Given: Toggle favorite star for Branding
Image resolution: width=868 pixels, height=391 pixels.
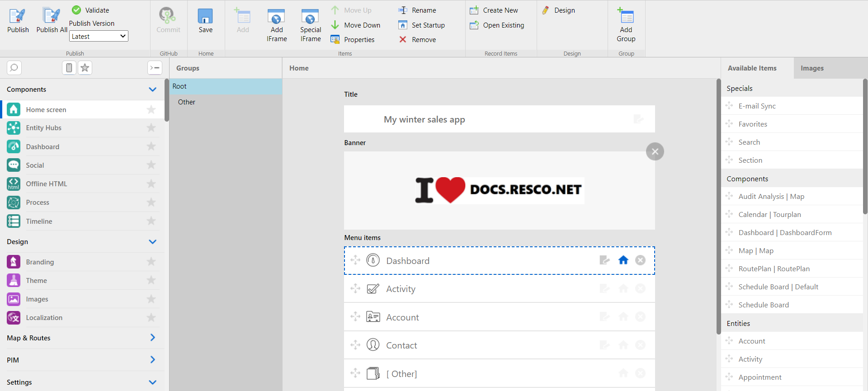Looking at the screenshot, I should pos(151,262).
